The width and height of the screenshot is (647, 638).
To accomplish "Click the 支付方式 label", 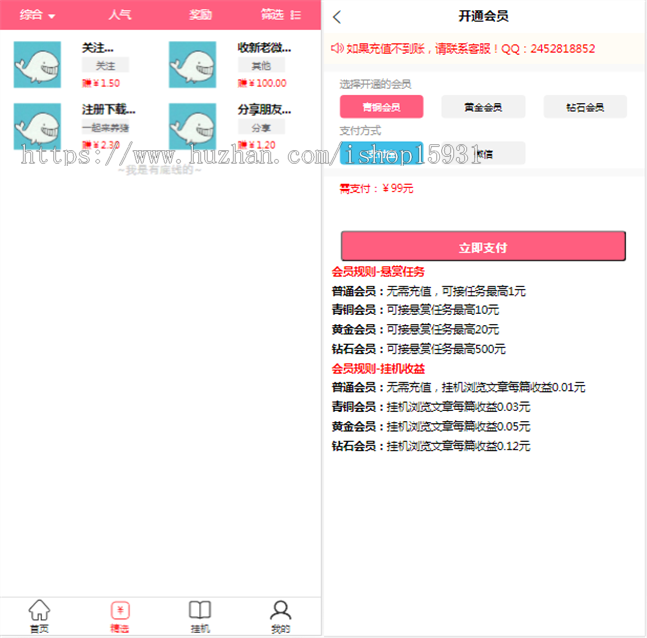I will [x=360, y=131].
